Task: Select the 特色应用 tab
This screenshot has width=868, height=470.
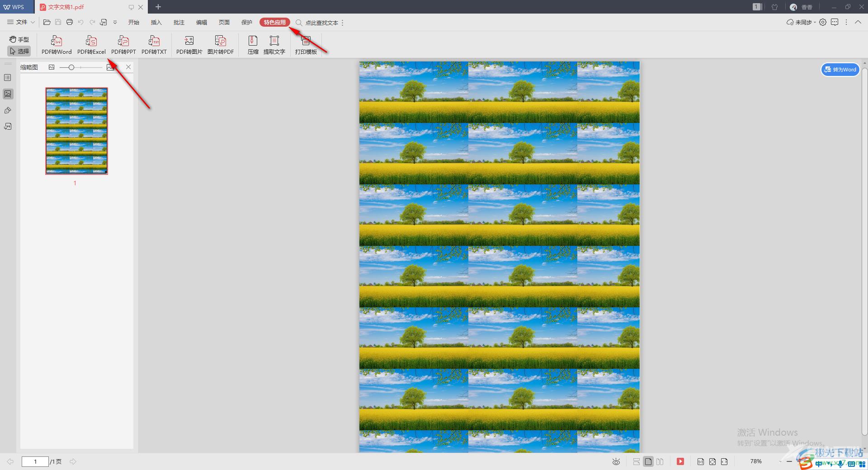Action: [x=275, y=22]
